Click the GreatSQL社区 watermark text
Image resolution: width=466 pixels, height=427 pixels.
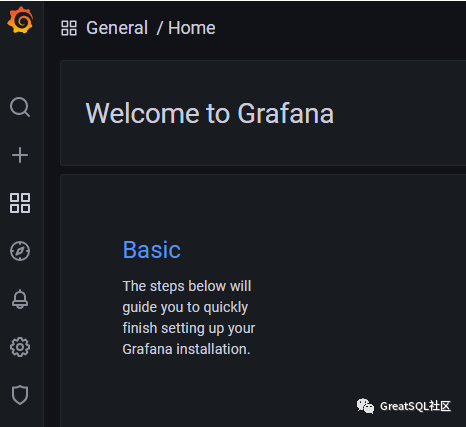click(415, 406)
